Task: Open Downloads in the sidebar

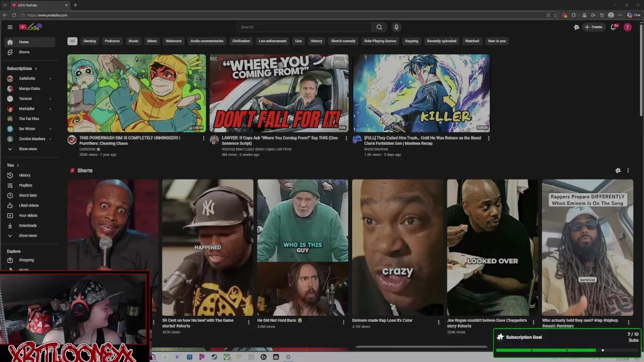Action: 30,226
